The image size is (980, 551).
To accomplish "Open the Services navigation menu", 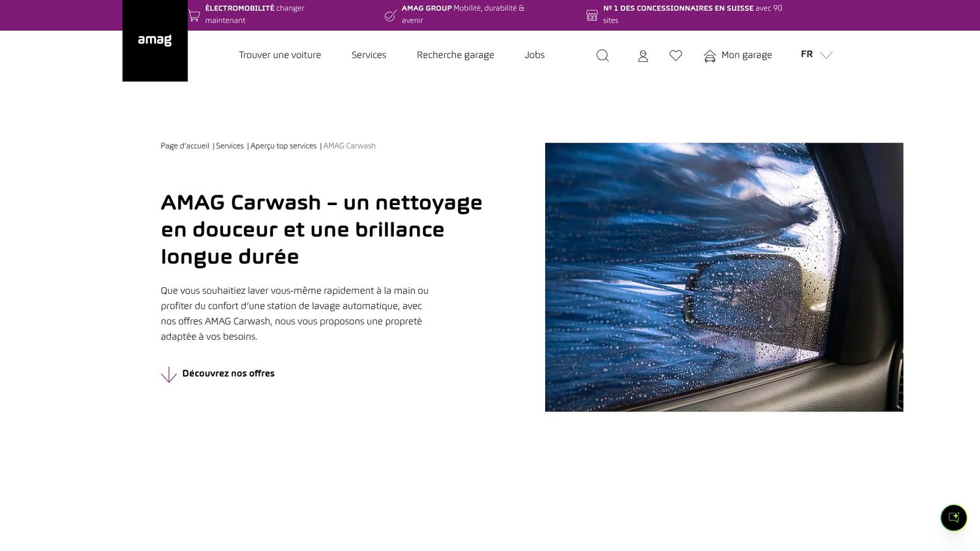I will coord(369,55).
